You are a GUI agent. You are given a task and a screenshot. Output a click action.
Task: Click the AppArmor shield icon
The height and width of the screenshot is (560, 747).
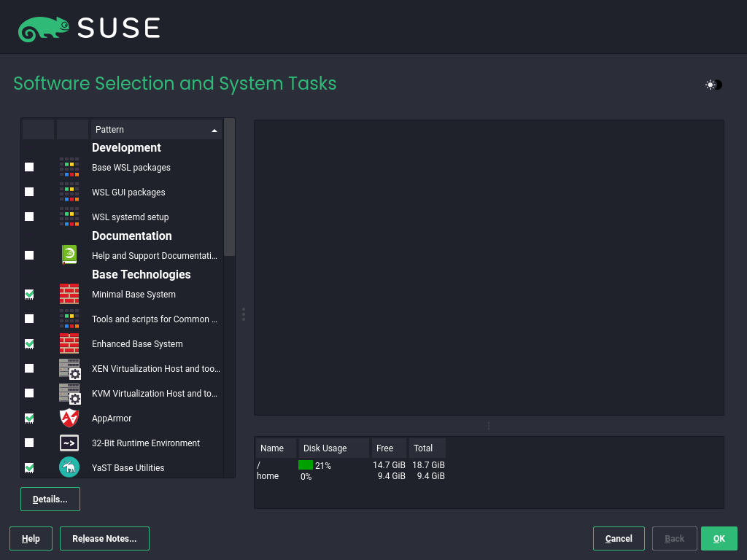(x=69, y=419)
